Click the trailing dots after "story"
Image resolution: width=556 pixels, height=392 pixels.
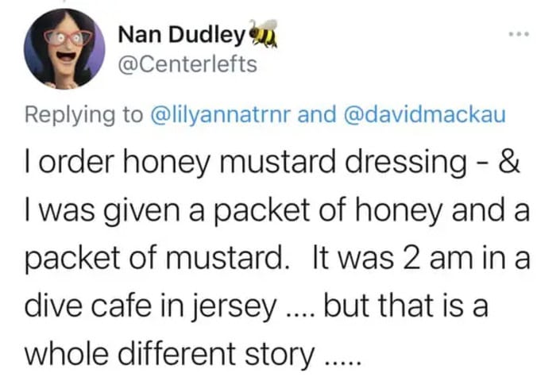[x=342, y=359]
